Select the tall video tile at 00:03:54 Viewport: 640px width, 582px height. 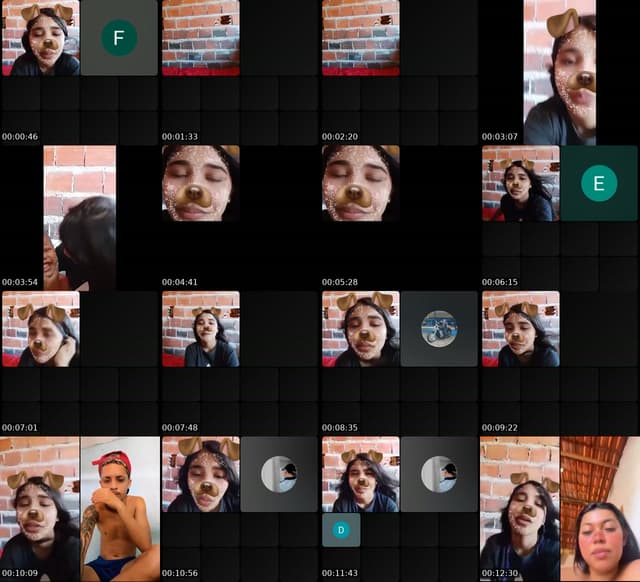pos(80,218)
